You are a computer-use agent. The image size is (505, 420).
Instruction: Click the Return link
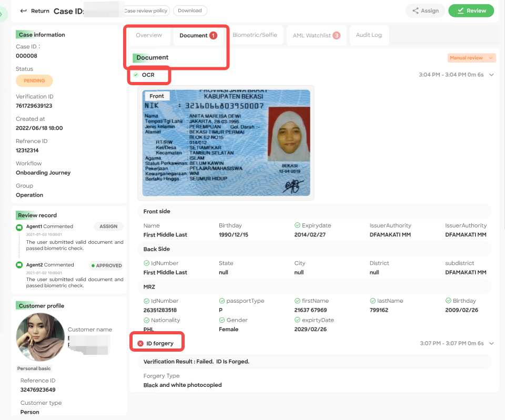click(35, 11)
